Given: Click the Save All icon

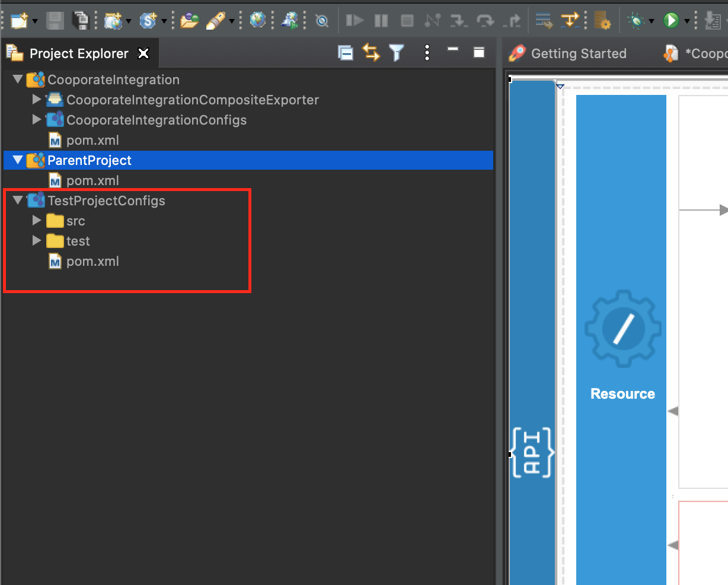Looking at the screenshot, I should (x=80, y=21).
